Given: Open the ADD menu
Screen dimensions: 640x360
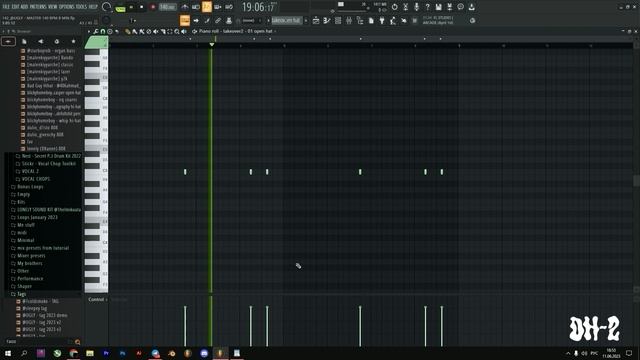Looking at the screenshot, I should (24, 7).
